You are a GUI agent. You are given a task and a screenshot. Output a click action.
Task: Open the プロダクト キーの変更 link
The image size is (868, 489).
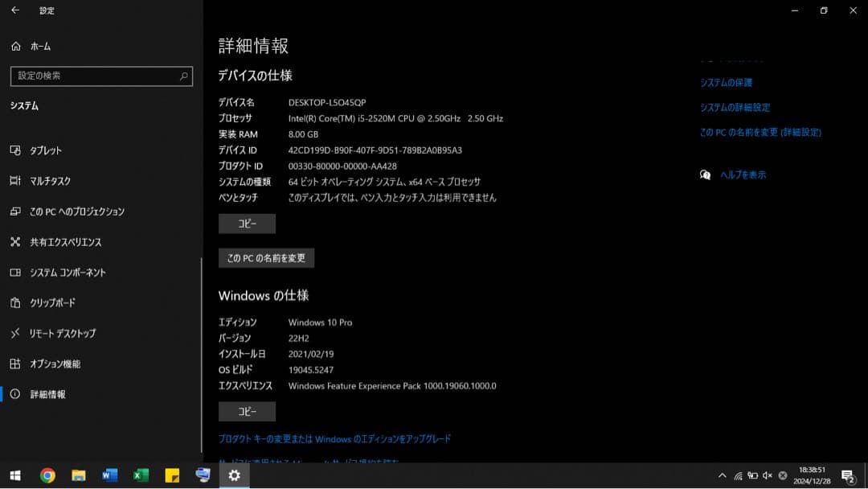335,439
